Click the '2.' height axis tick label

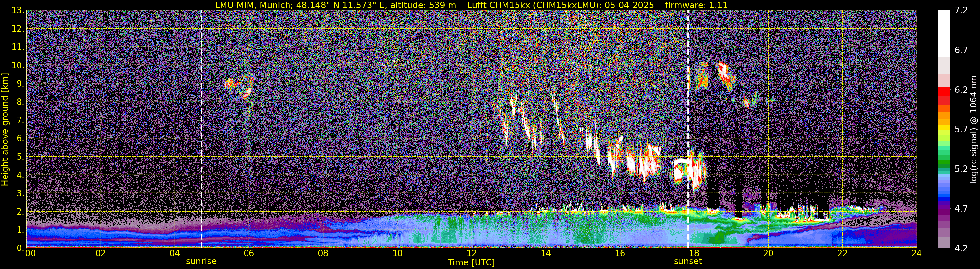[x=20, y=211]
